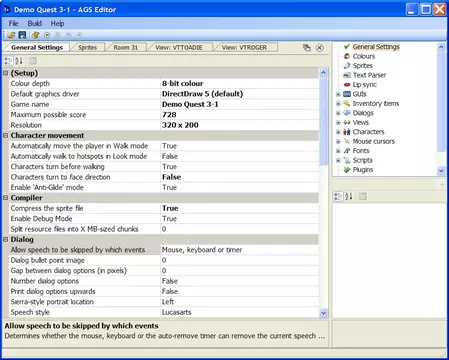Switch property grid to categorized view

pos(8,61)
